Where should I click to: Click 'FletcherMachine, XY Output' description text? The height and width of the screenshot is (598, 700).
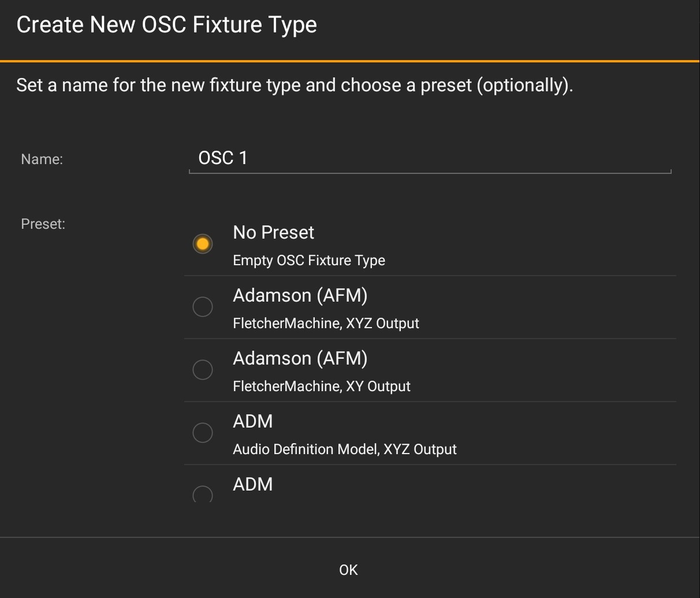tap(321, 387)
